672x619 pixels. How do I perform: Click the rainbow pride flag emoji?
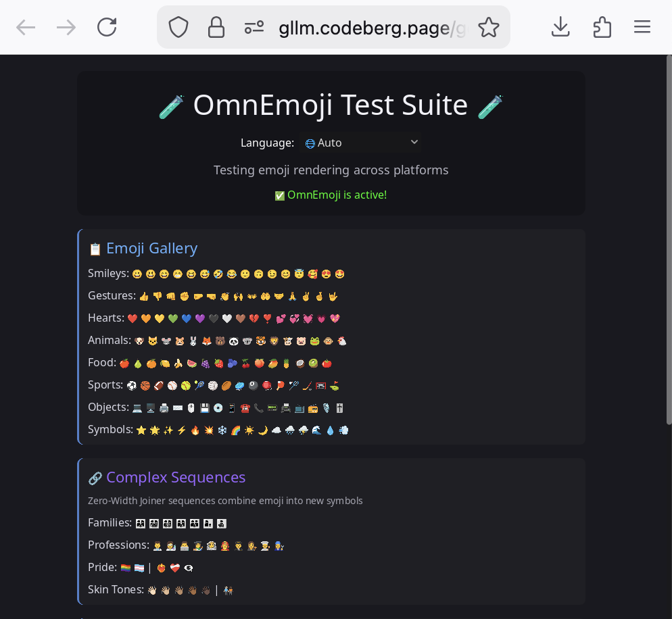(x=125, y=568)
